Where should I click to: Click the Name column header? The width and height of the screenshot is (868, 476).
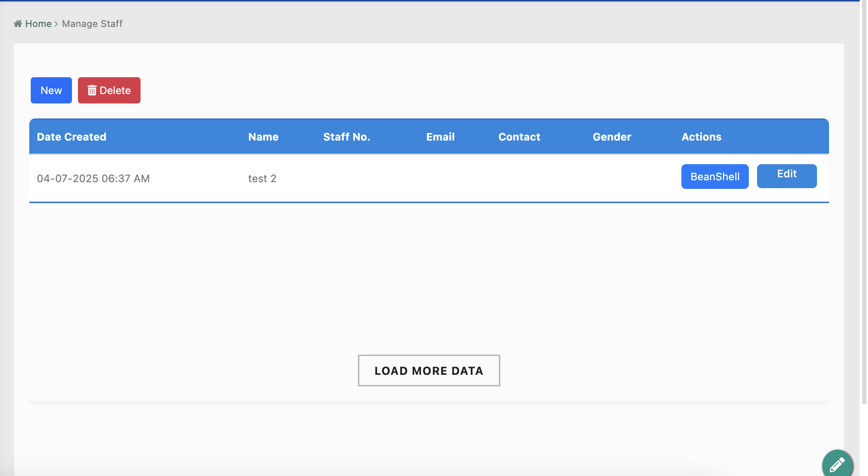click(x=263, y=137)
